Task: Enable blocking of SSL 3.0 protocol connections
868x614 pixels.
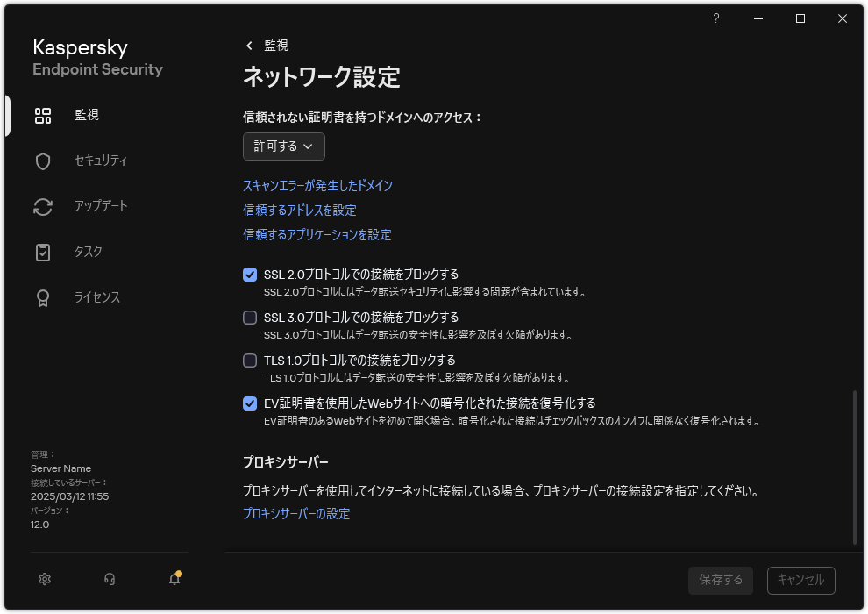Action: [x=250, y=317]
